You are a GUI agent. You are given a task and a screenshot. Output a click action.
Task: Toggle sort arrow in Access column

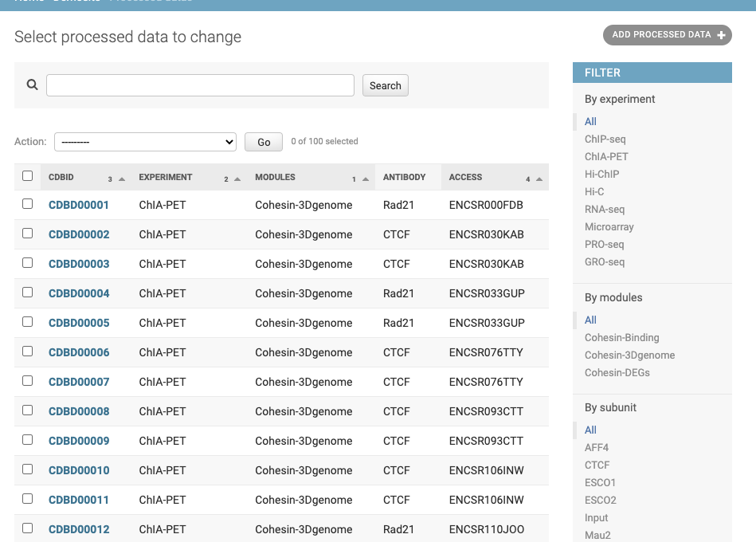[539, 179]
